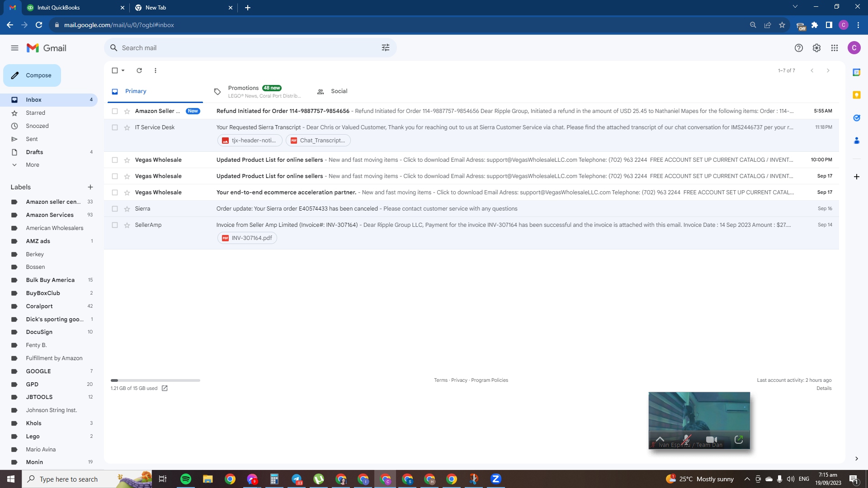Switch to the Primary tab

(x=156, y=91)
